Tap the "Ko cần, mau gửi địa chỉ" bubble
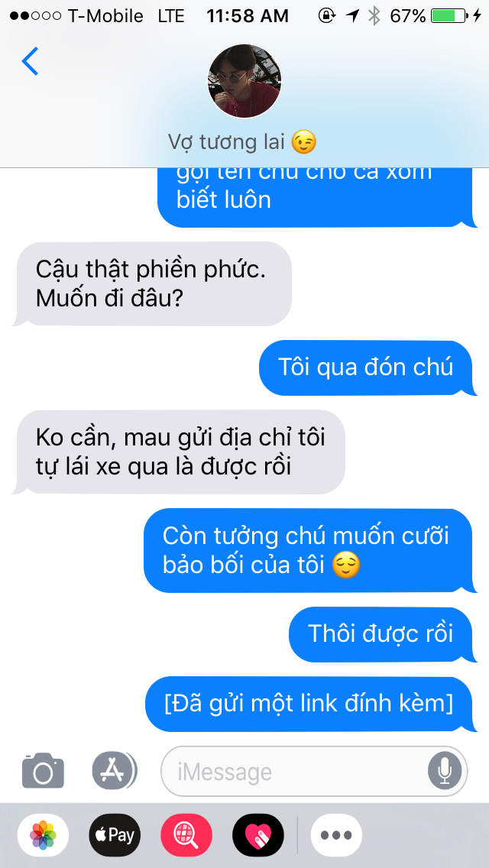 click(x=179, y=452)
